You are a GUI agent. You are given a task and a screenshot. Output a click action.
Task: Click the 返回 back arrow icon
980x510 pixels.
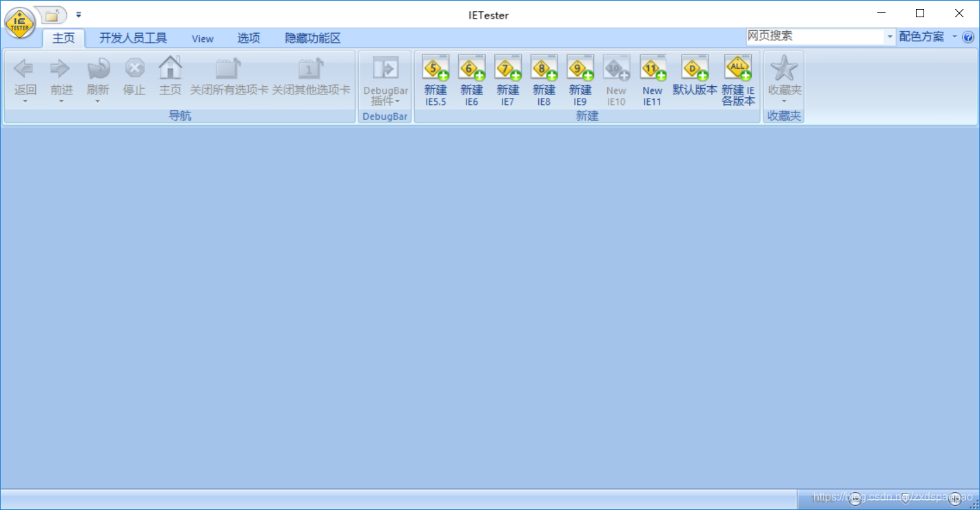coord(25,68)
